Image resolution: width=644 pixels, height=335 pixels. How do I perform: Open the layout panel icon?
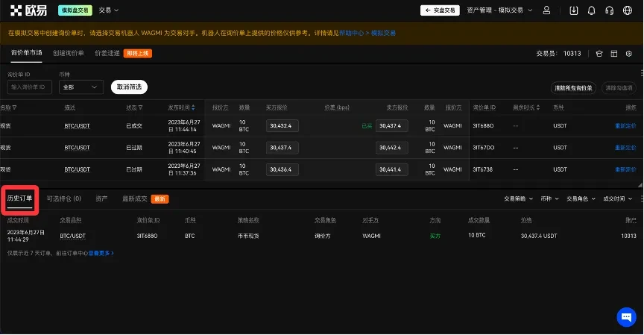614,54
